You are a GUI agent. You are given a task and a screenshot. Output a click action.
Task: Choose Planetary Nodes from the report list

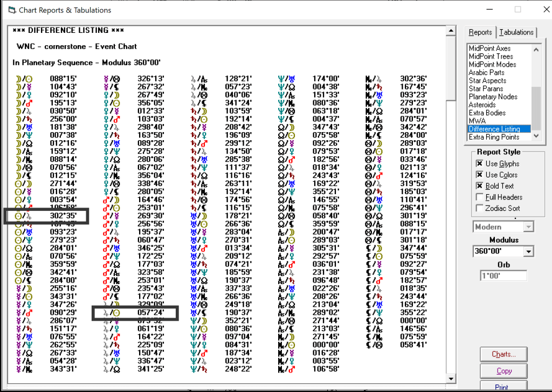(493, 97)
